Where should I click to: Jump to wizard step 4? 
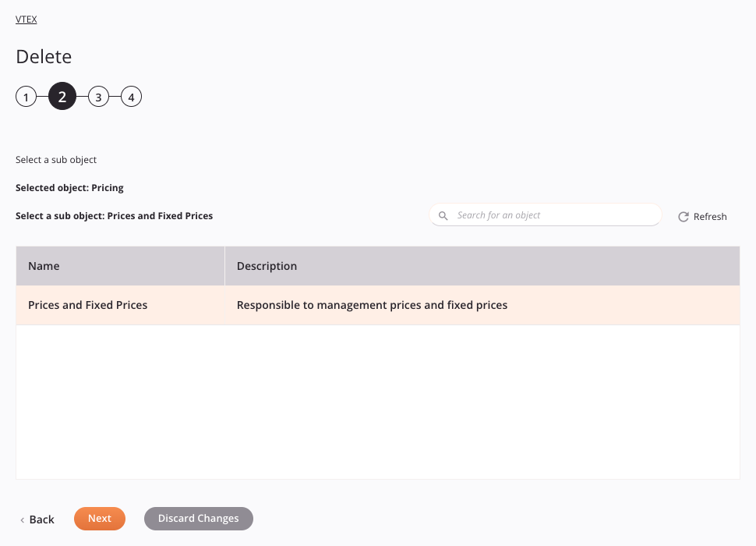(x=131, y=97)
